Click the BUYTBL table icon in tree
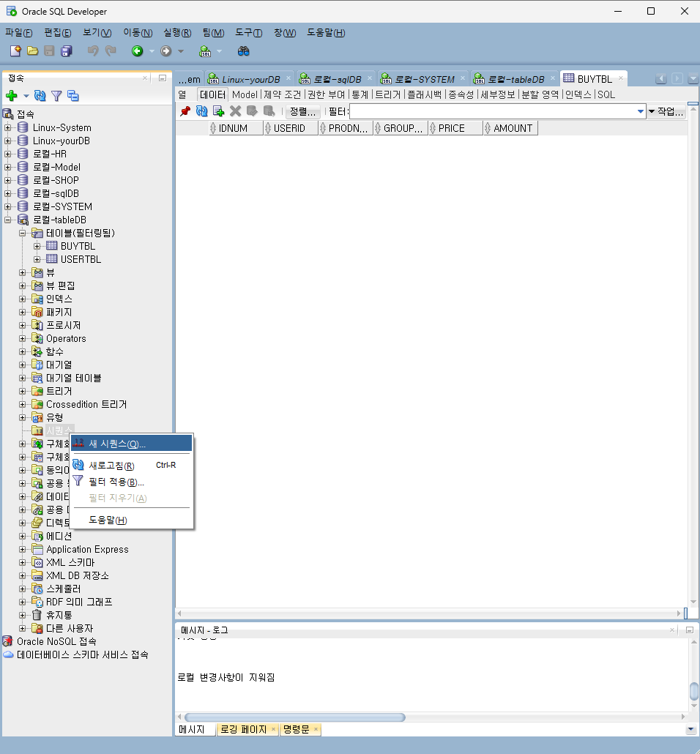 (51, 246)
